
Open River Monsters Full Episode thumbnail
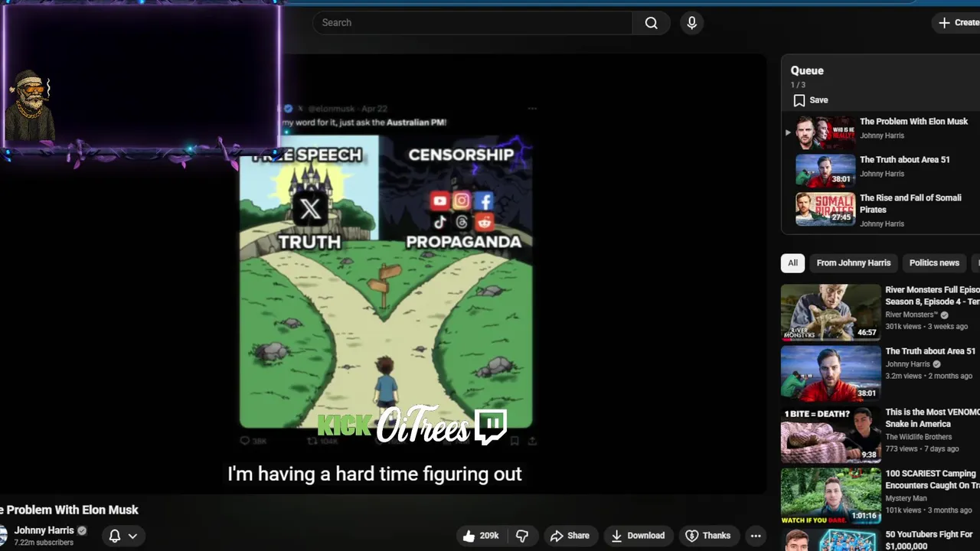[x=831, y=312]
